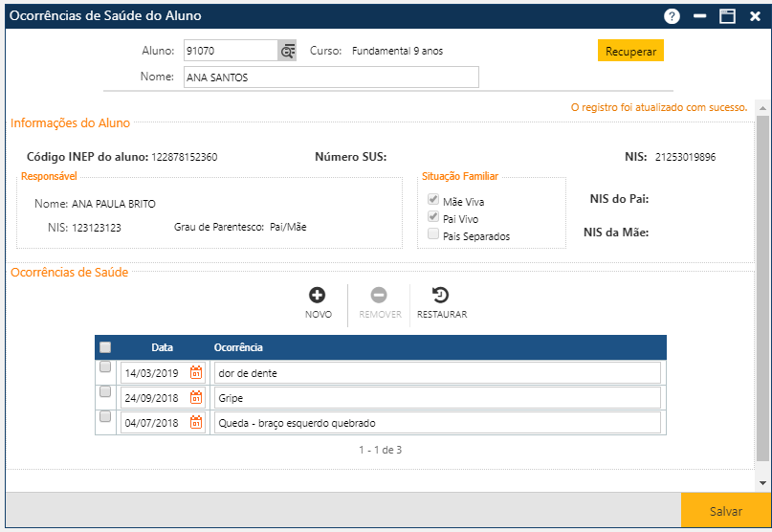Edit the Gripe occurrence text field
The height and width of the screenshot is (532, 772).
437,397
